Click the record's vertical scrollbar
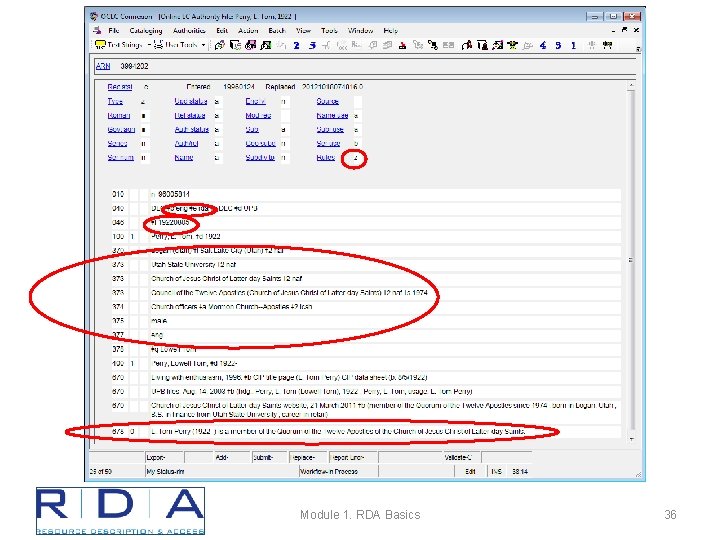The image size is (720, 540). click(x=631, y=260)
